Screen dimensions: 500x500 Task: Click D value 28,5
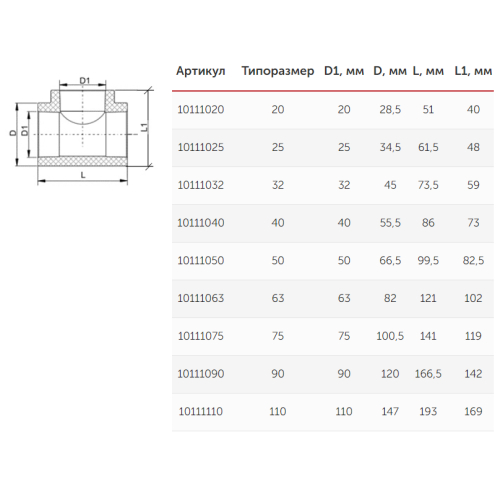click(390, 110)
